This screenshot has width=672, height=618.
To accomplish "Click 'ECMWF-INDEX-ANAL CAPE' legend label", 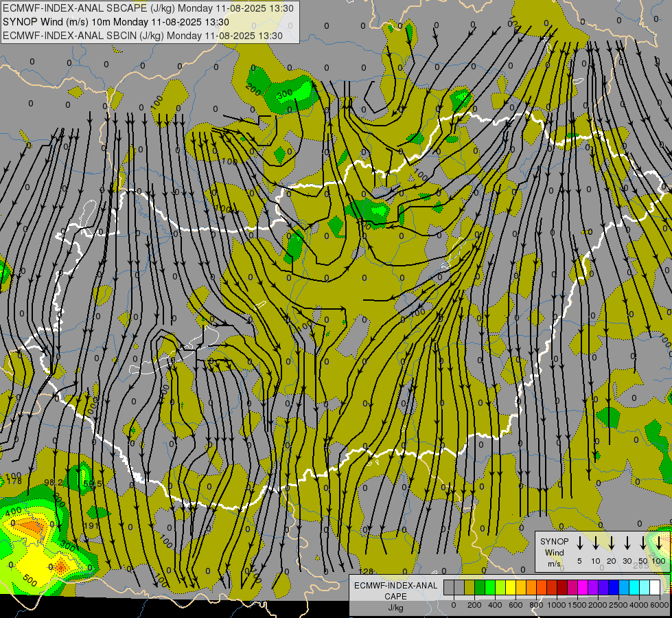I will (395, 591).
